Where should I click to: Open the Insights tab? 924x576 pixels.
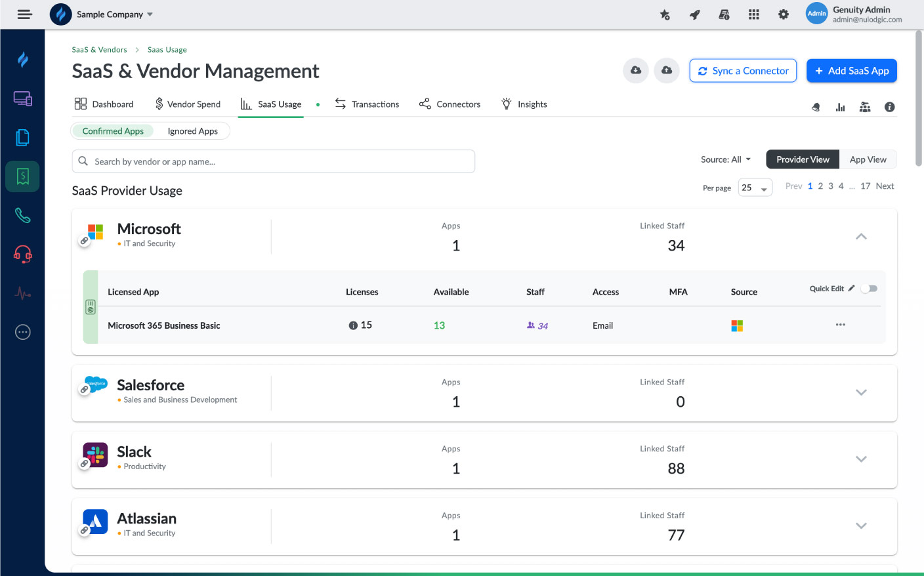tap(524, 104)
